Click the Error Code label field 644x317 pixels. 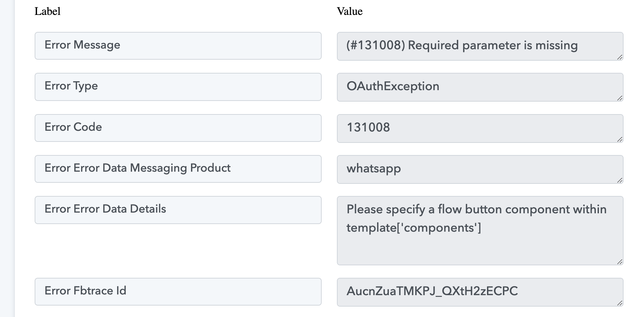pyautogui.click(x=178, y=128)
